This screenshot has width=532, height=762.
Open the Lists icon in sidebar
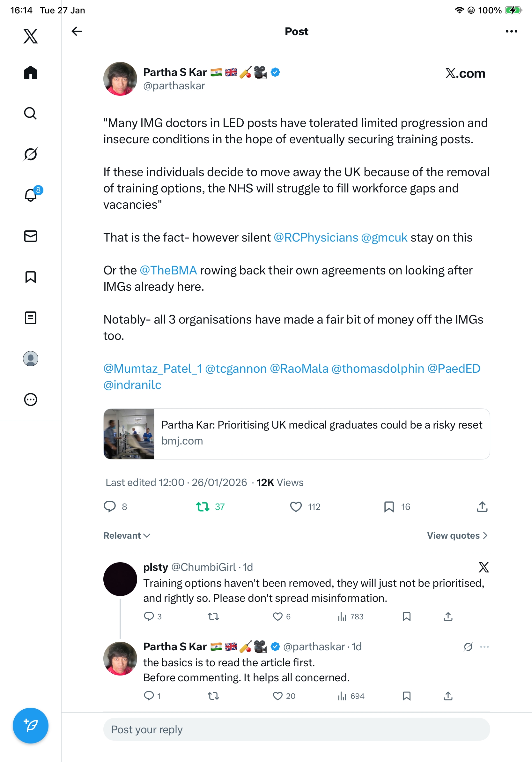[x=31, y=318]
